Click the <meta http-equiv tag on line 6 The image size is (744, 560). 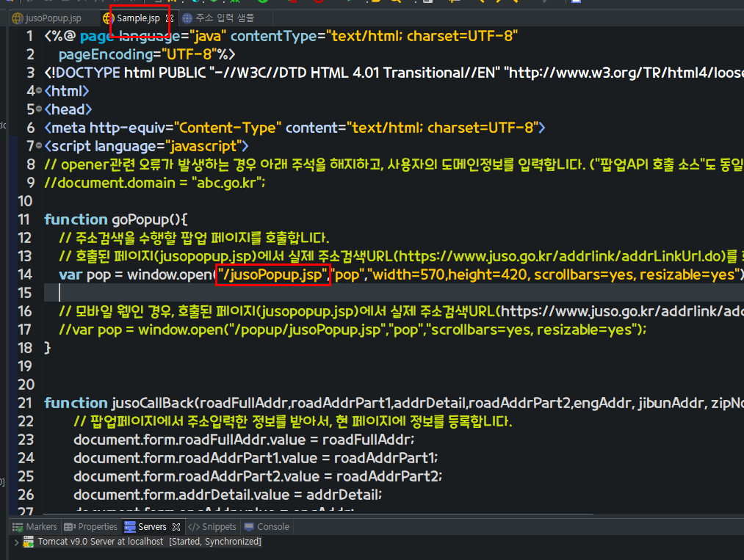[295, 128]
